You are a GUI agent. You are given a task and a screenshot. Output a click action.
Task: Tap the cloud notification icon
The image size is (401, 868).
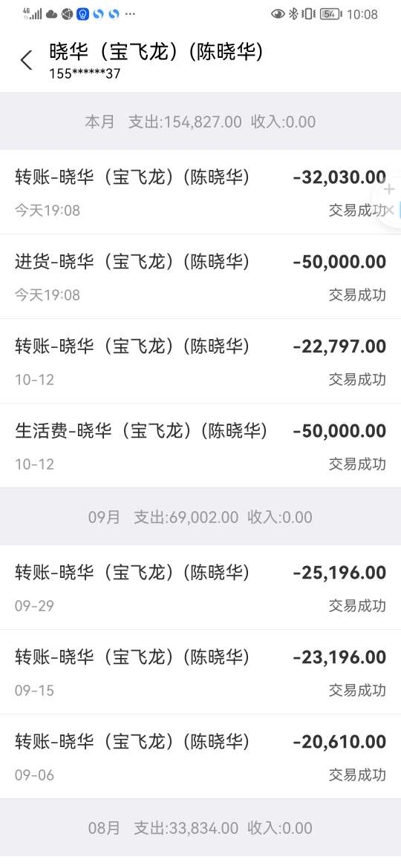pos(51,14)
